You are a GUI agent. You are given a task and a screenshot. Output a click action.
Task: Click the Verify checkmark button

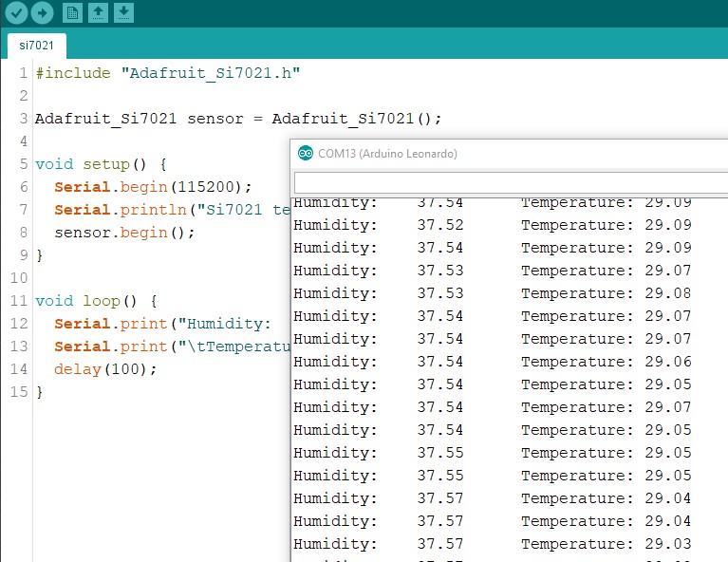pos(16,12)
